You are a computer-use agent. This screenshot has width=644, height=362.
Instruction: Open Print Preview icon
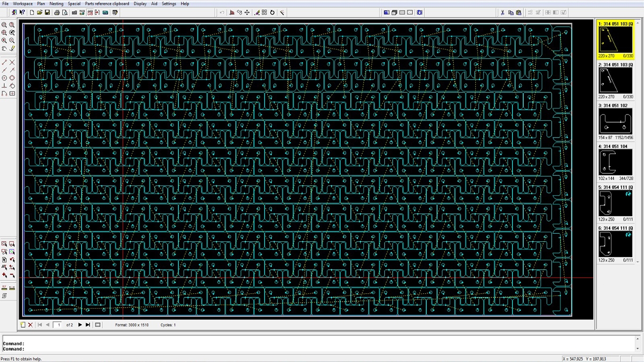(65, 13)
